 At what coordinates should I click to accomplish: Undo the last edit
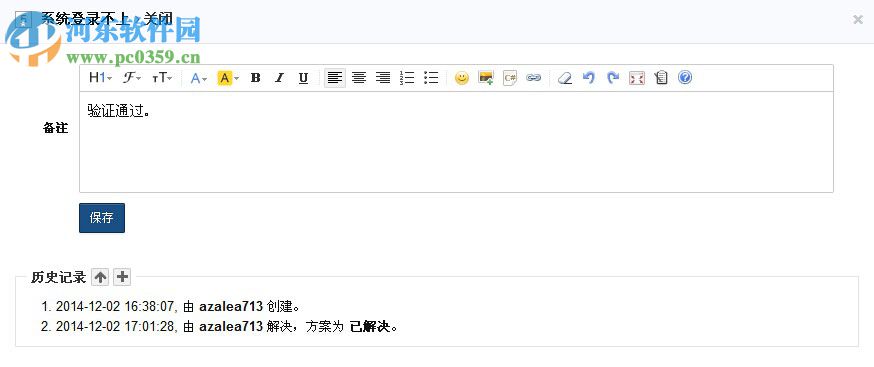(589, 78)
